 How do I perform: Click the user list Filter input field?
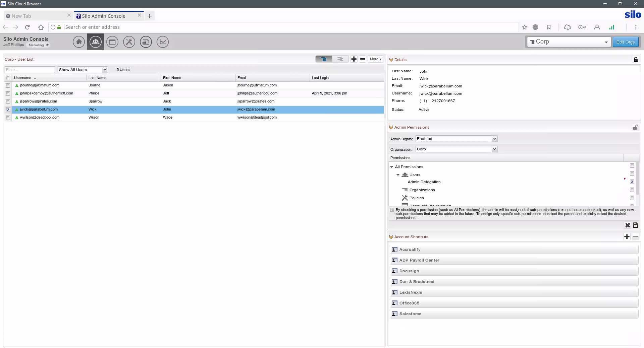pos(30,70)
